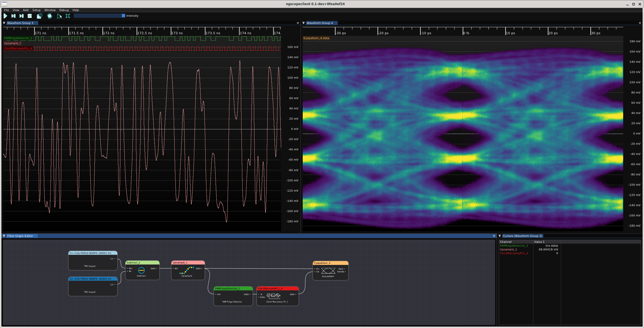Viewport: 644px width, 328px height.
Task: Click the Intensity slider bar
Action: pos(99,16)
